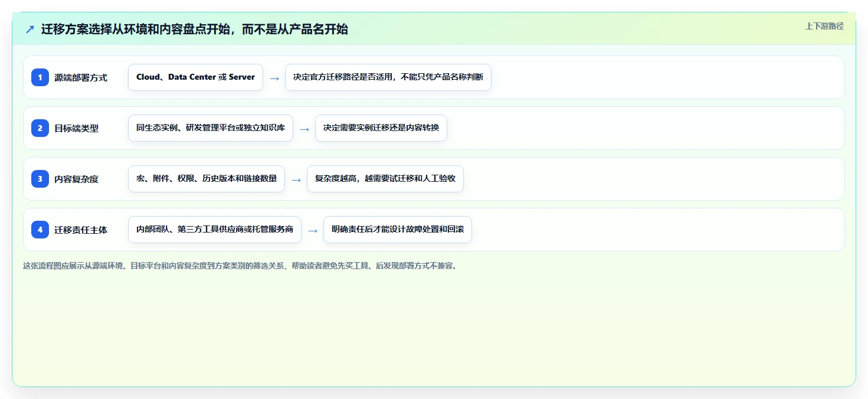The height and width of the screenshot is (399, 868).
Task: Click the title 迁移方案选择从环境和内容盘点开始
Action: (194, 30)
